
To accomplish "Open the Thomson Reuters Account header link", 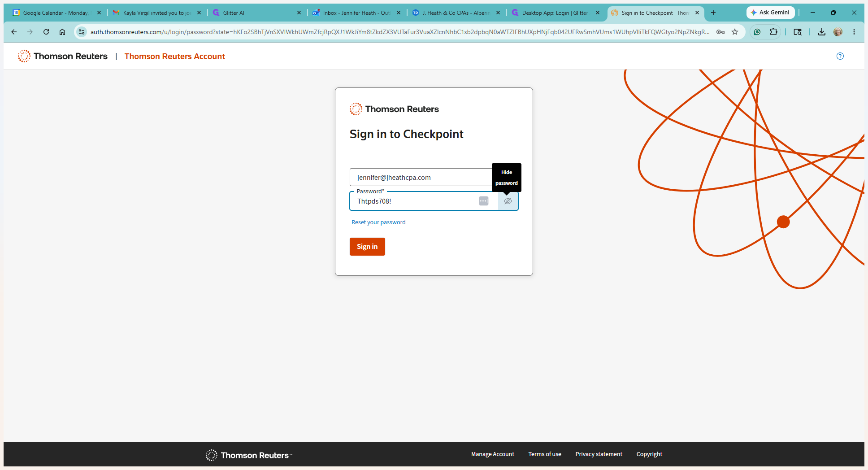I will tap(175, 57).
